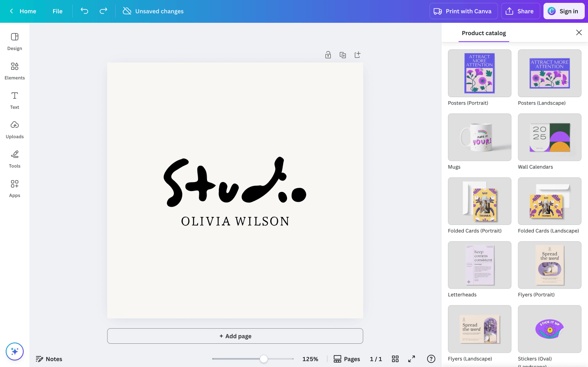Duplicate the current page

343,54
